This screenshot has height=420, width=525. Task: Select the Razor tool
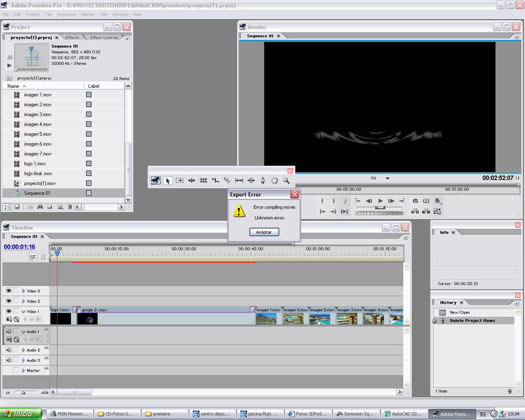click(x=227, y=180)
